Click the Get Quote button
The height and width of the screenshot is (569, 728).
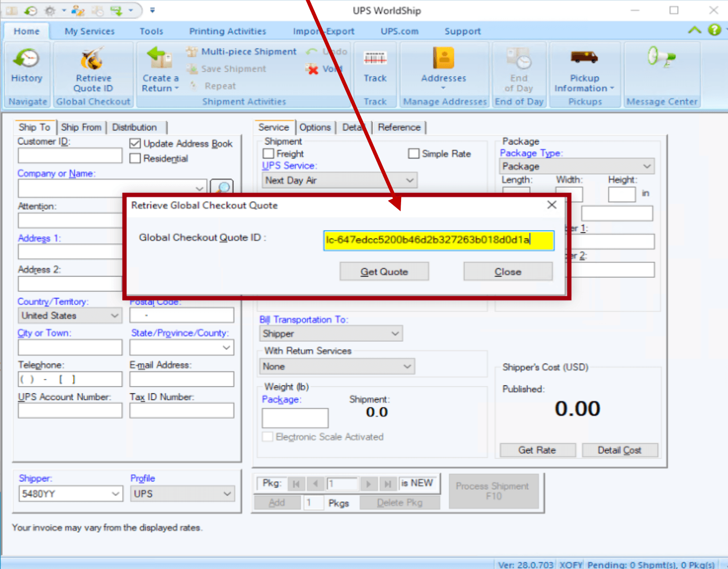point(384,271)
